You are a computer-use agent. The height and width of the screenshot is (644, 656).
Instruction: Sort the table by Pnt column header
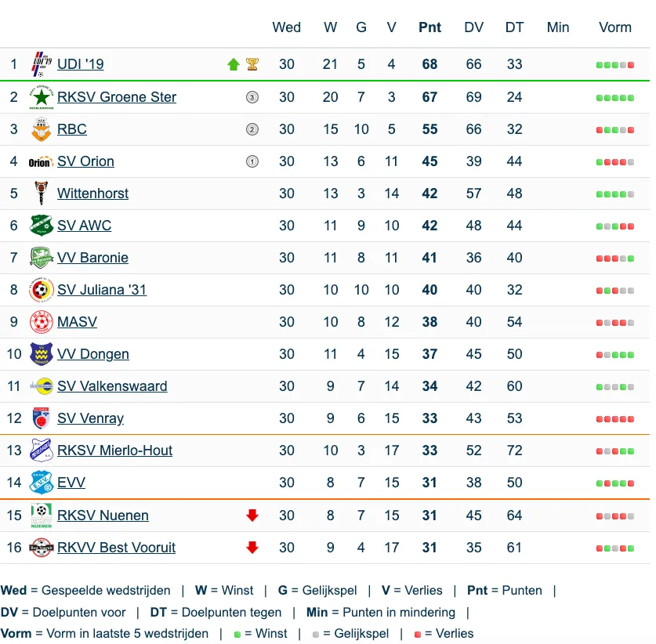point(429,27)
